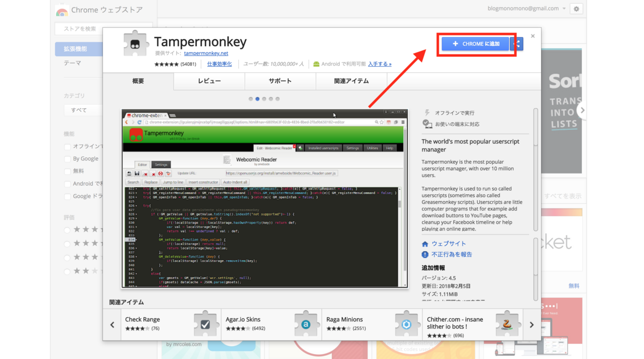Viewport: 644px width, 359px height.
Task: Click the お使いの端末に対応 device icon
Action: coord(427,124)
